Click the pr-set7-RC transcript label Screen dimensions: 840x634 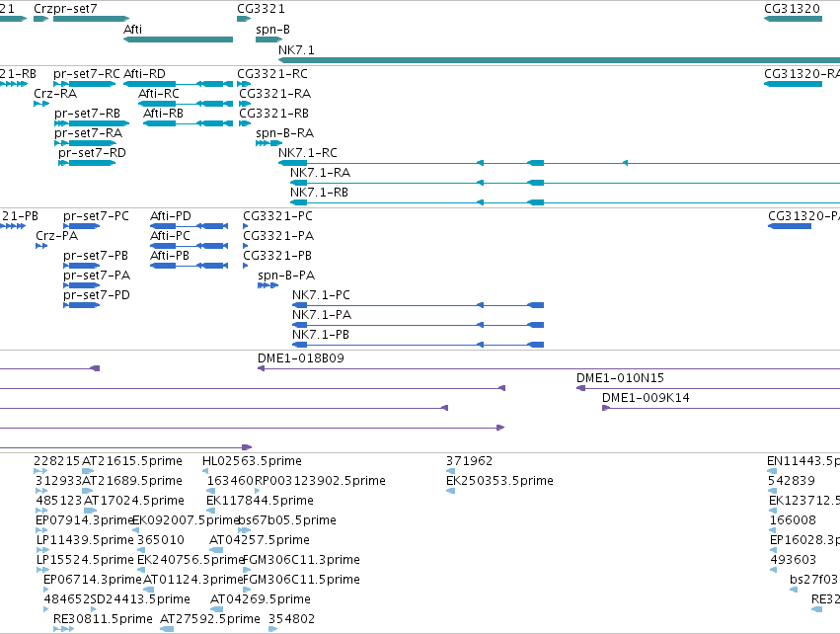tap(87, 74)
